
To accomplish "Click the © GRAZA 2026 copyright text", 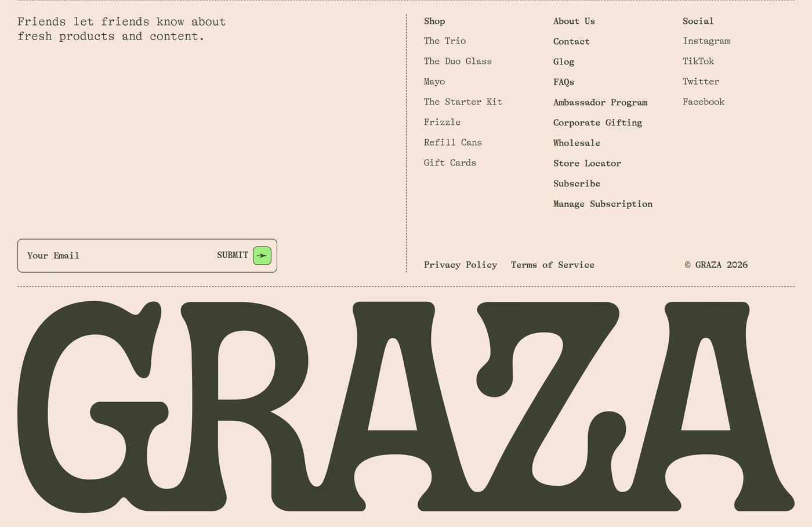I will (x=716, y=265).
